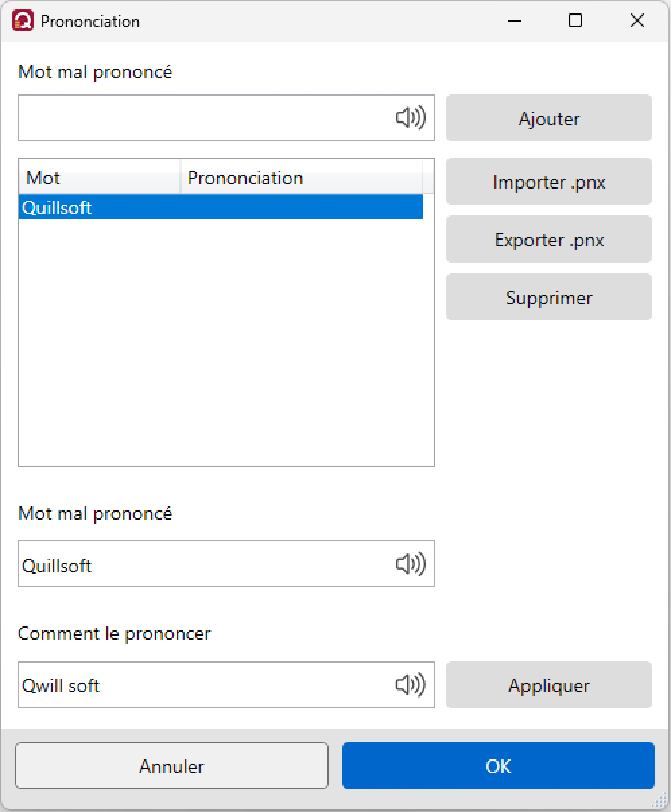
Task: Click Annuler to cancel the dialog
Action: 172,766
